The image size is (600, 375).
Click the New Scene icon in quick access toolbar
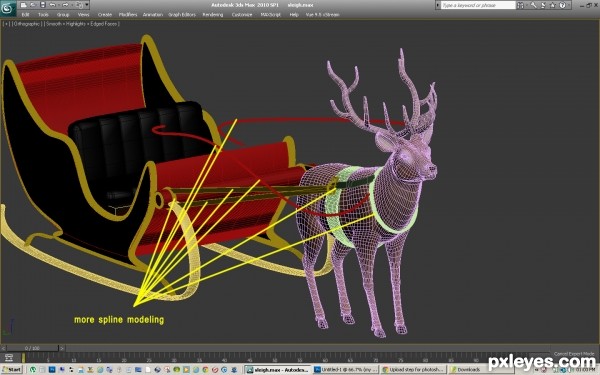(x=23, y=5)
